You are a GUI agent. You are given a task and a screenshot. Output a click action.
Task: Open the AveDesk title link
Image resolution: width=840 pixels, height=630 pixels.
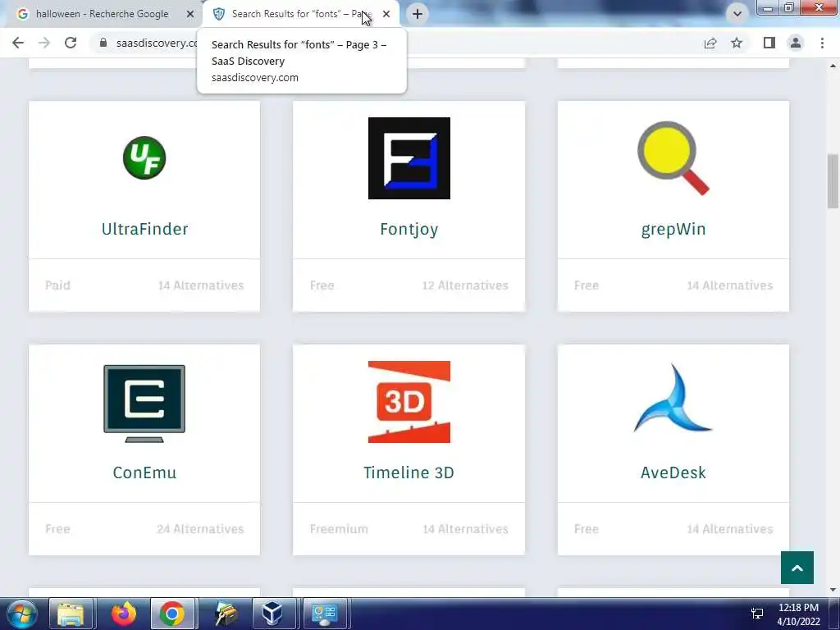(673, 472)
